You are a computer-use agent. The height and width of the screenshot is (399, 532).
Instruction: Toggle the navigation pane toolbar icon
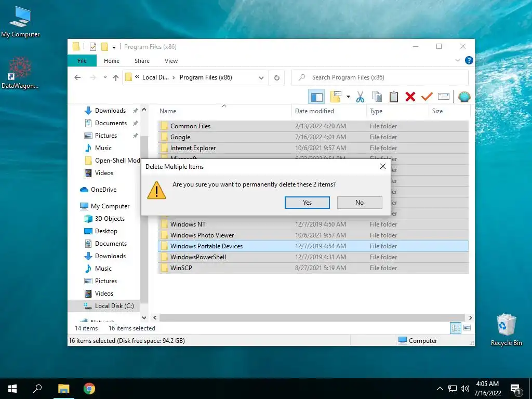316,97
